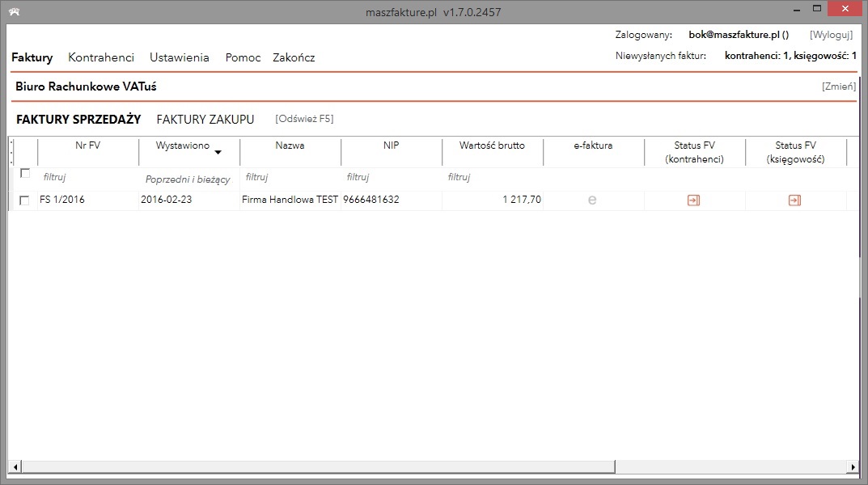Click the gross value '1 217,70'
Viewport: 868px width, 485px height.
tap(522, 200)
